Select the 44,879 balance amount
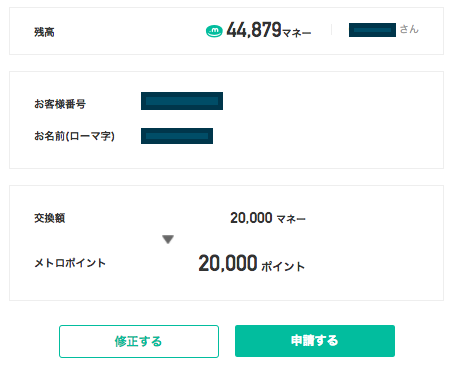Screen dimensions: 453x365 pyautogui.click(x=254, y=30)
